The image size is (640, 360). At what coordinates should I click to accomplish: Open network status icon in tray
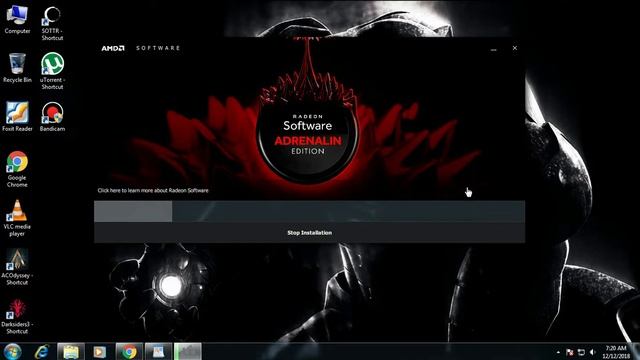click(x=581, y=352)
